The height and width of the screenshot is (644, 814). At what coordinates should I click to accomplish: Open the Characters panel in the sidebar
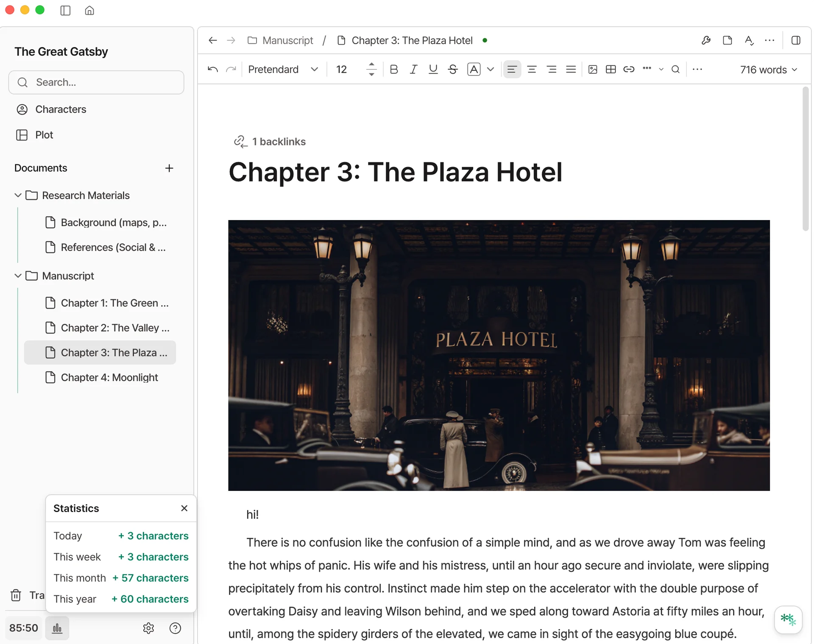(x=60, y=109)
